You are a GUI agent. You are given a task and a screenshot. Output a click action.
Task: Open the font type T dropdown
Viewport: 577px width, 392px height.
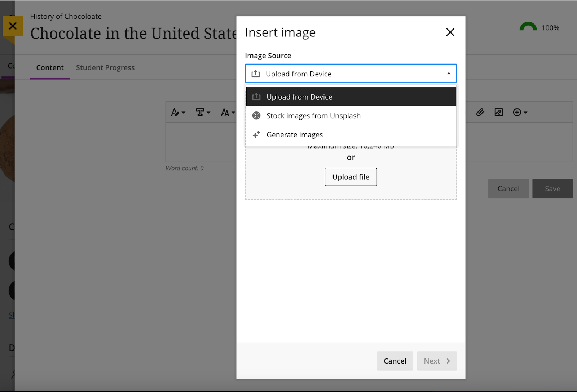click(x=203, y=113)
